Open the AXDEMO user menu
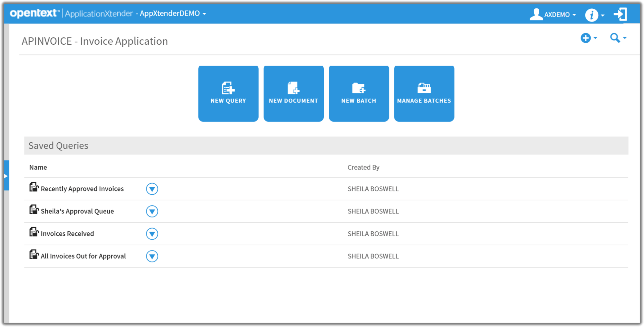Image resolution: width=644 pixels, height=327 pixels. coord(553,15)
